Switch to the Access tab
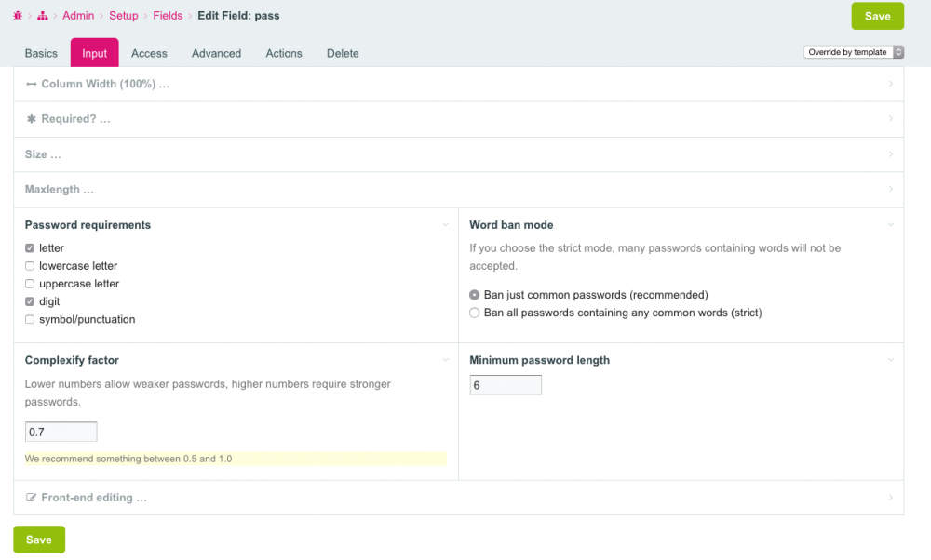Viewport: 931px width, 560px height. [149, 53]
